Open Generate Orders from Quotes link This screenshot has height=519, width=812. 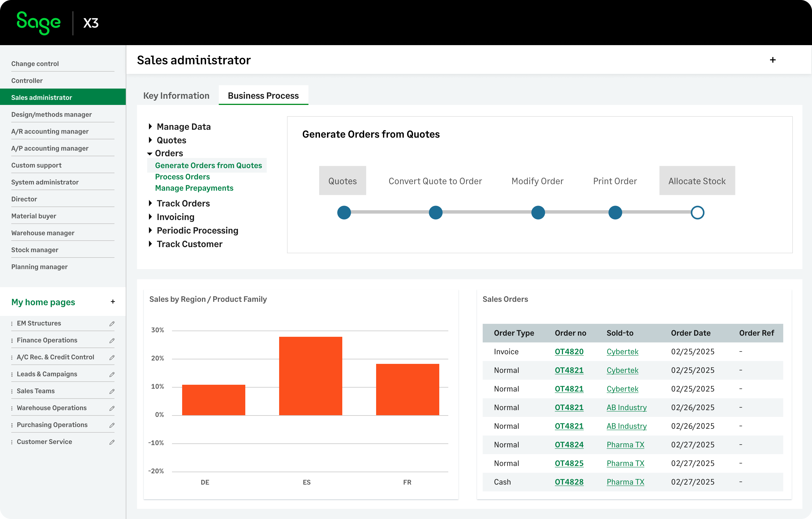coord(208,165)
